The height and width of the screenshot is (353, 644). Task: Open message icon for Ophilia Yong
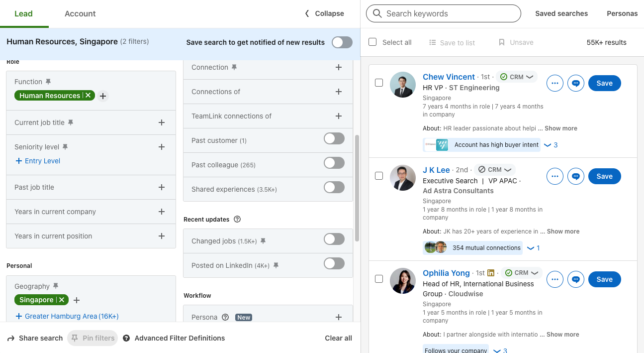tap(576, 279)
